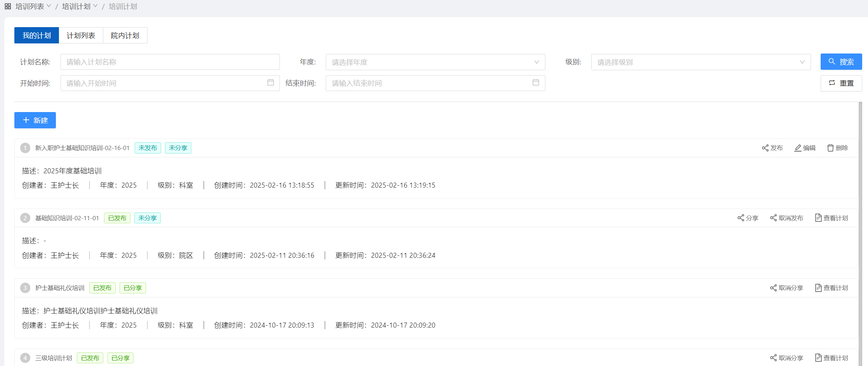The width and height of the screenshot is (868, 366).
Task: Switch to the 院内计划 tab
Action: point(125,36)
